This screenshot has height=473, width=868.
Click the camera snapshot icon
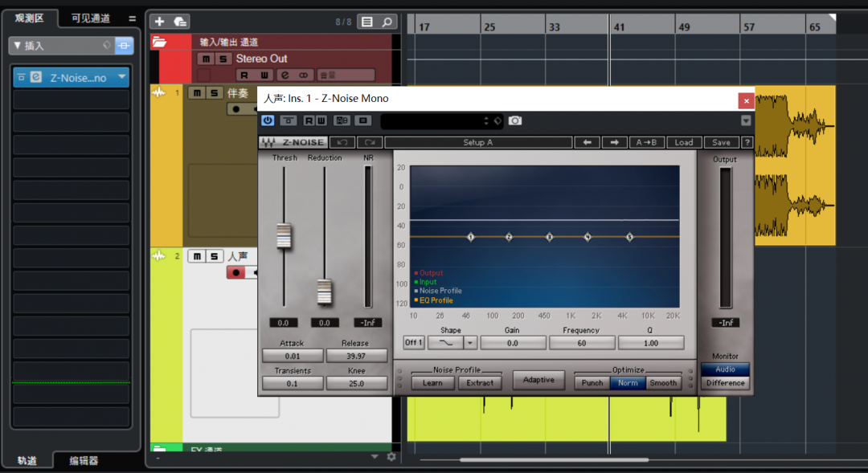point(515,120)
